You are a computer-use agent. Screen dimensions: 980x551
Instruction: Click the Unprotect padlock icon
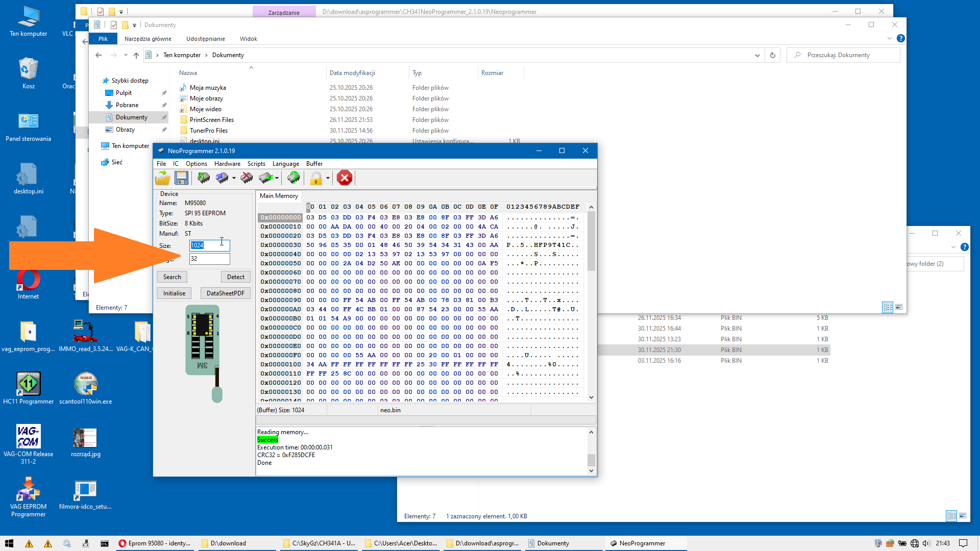[316, 178]
